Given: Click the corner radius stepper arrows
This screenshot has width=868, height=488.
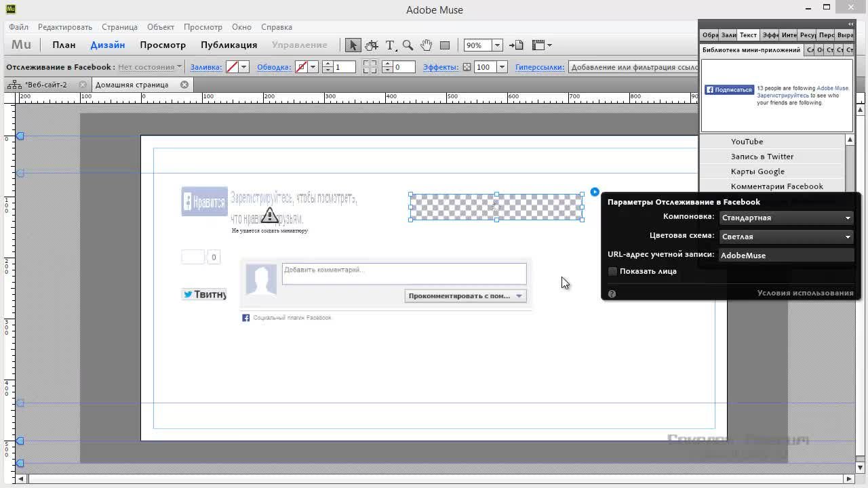Looking at the screenshot, I should pos(387,67).
